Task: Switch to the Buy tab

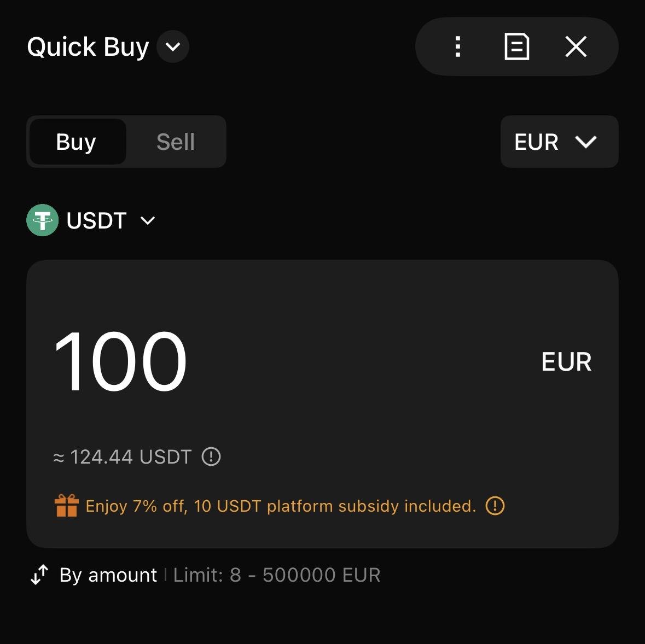Action: click(x=77, y=142)
